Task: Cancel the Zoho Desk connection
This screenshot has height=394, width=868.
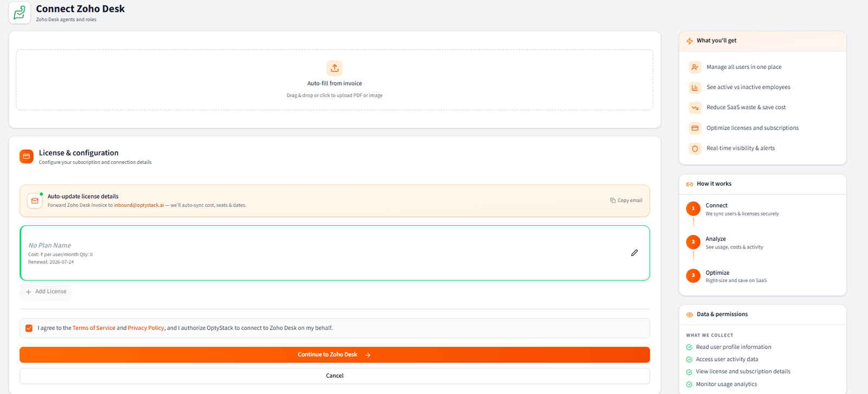Action: coord(335,376)
